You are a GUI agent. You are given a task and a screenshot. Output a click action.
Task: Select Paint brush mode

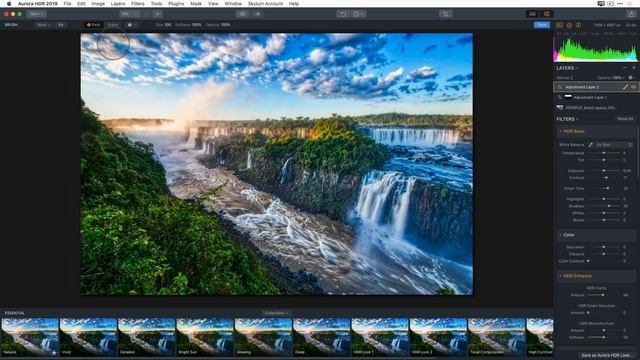[94, 25]
